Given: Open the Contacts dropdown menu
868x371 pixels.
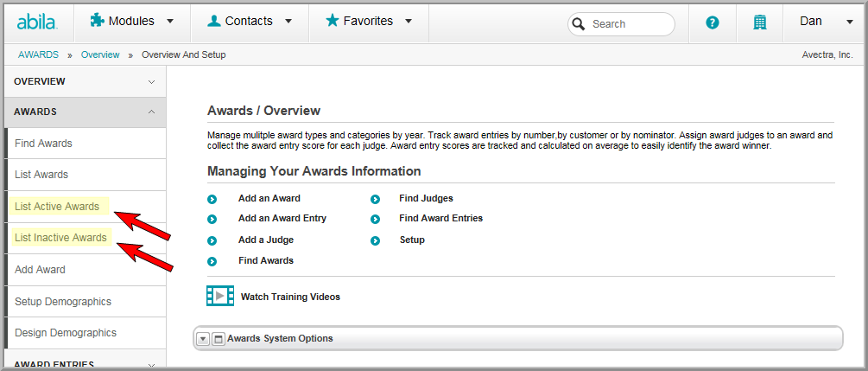Looking at the screenshot, I should 249,22.
